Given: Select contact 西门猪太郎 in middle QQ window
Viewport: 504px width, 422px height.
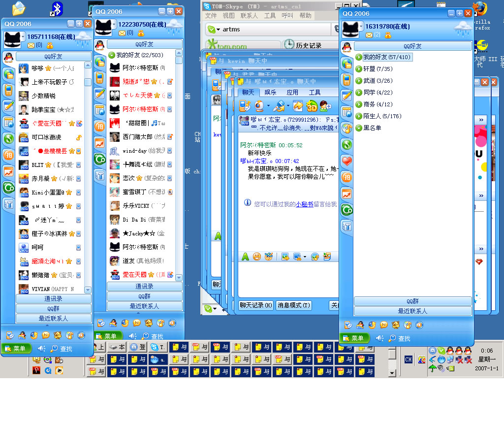Looking at the screenshot, I should click(x=141, y=137).
